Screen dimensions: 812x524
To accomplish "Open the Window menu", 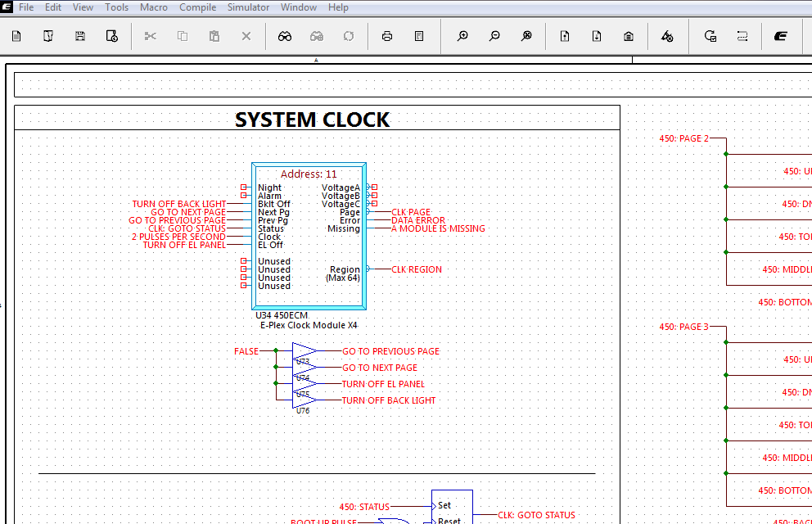I will 298,7.
